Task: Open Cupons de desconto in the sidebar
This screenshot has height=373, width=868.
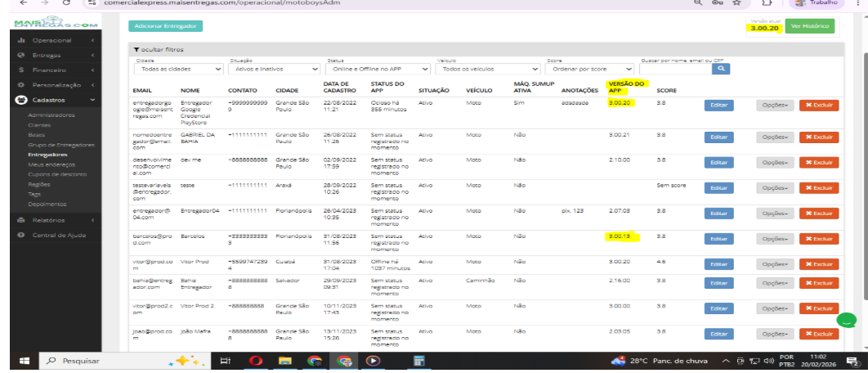Action: (57, 174)
